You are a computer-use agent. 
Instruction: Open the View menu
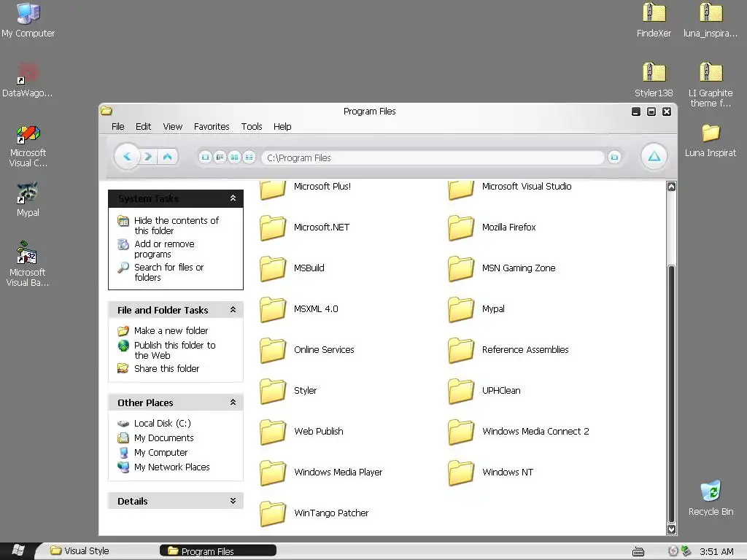[x=172, y=127]
